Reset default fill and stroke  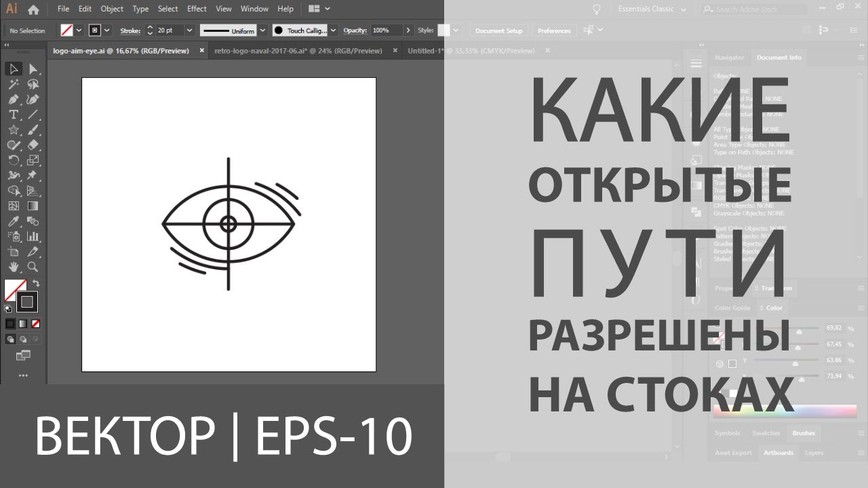[x=8, y=308]
